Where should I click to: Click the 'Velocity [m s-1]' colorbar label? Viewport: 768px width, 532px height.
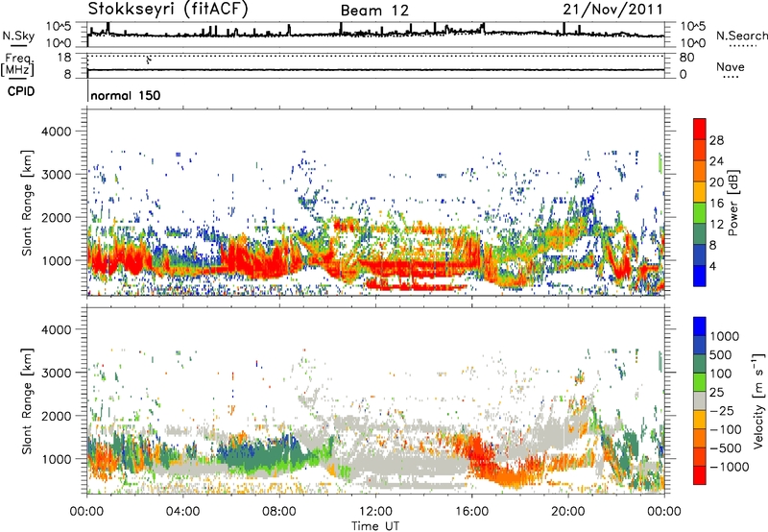click(x=758, y=400)
